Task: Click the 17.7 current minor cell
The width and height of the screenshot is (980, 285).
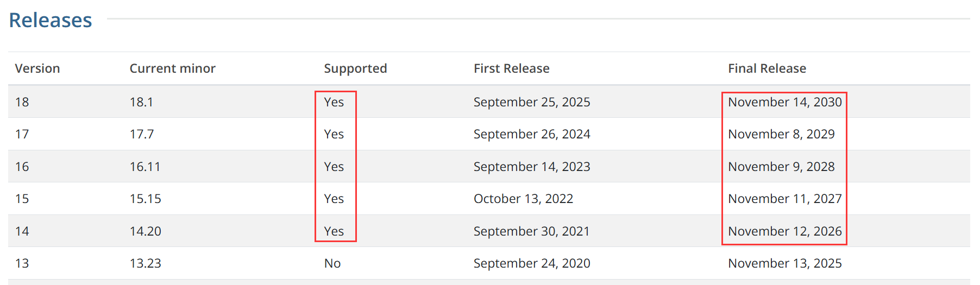Action: point(141,134)
